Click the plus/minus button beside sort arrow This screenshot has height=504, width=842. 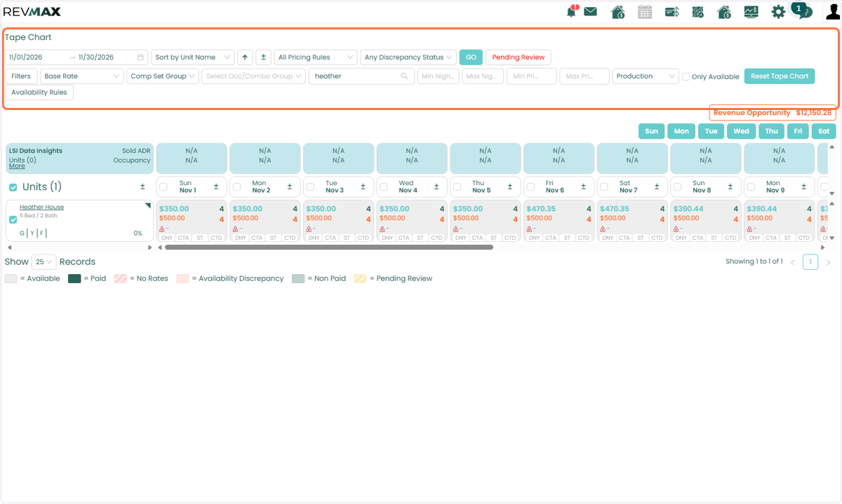(x=264, y=57)
